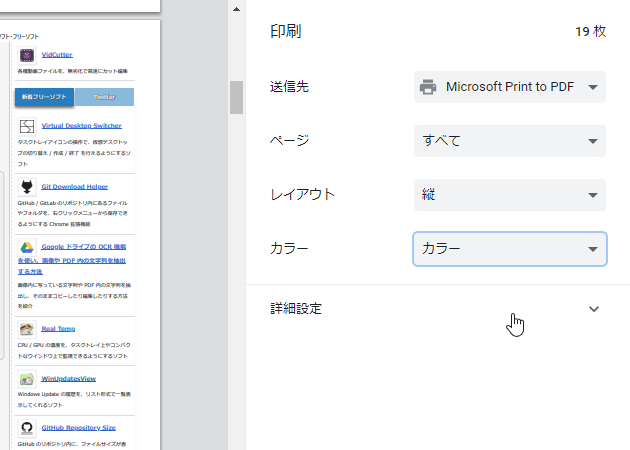Image resolution: width=630 pixels, height=450 pixels.
Task: Open the Real Temp link
Action: click(58, 329)
